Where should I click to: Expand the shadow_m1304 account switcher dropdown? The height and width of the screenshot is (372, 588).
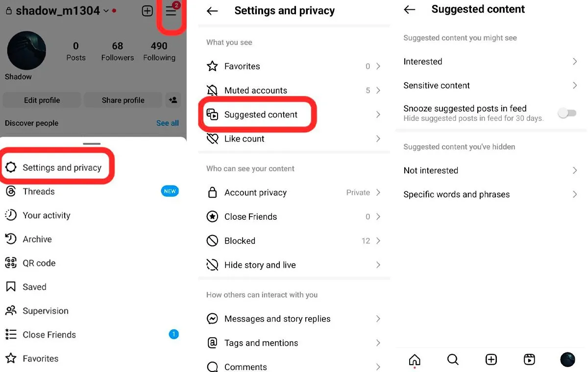(x=106, y=11)
